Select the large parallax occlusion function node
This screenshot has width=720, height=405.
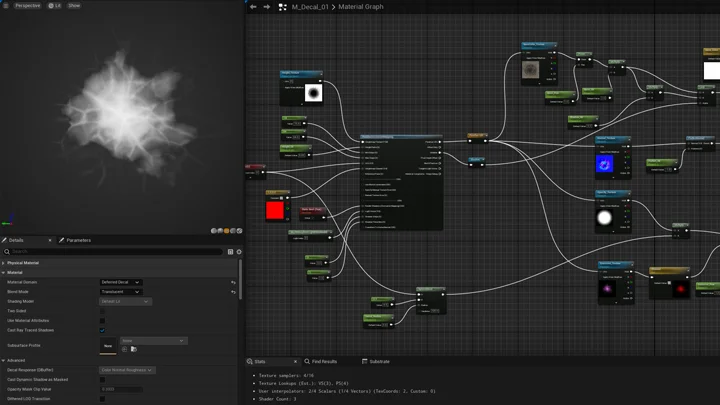(x=401, y=182)
